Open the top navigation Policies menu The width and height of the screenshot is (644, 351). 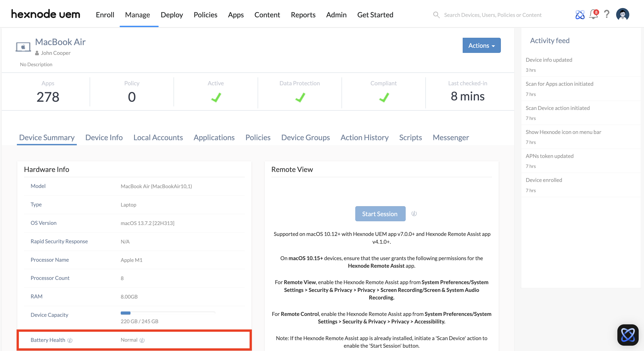point(205,15)
